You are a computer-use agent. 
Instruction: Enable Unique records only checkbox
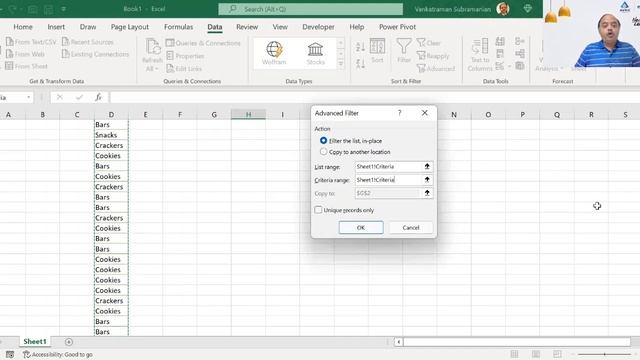point(318,210)
